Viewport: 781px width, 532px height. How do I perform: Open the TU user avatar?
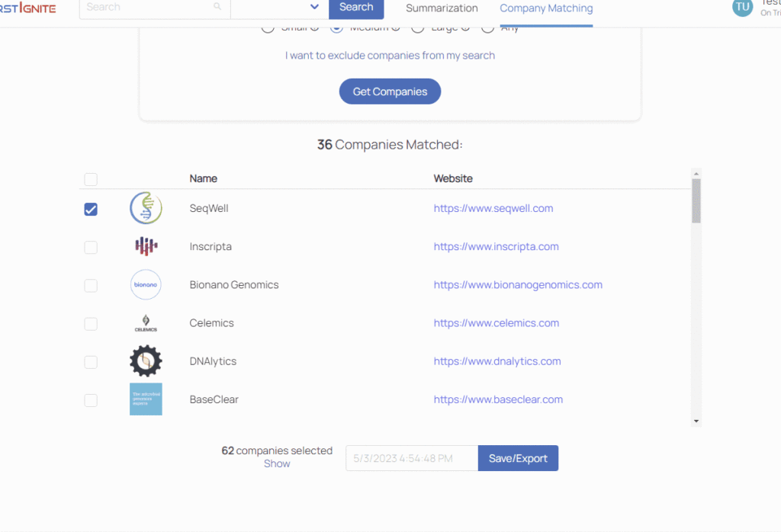point(743,7)
